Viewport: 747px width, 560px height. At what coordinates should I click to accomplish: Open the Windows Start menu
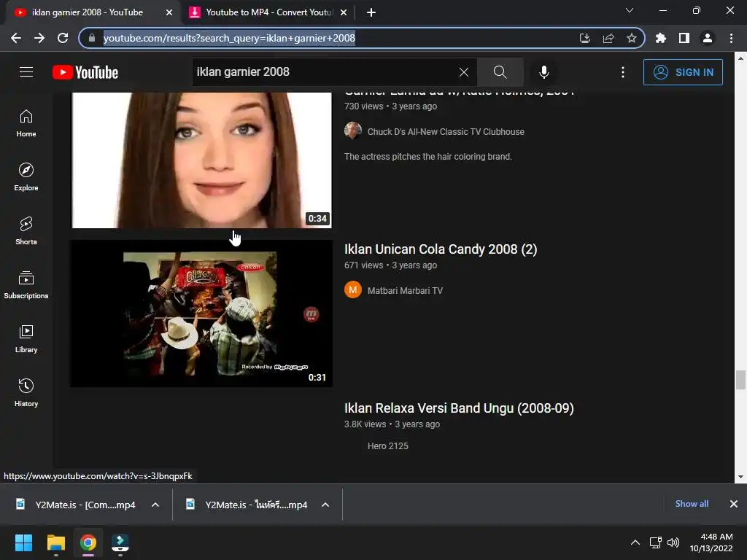23,542
